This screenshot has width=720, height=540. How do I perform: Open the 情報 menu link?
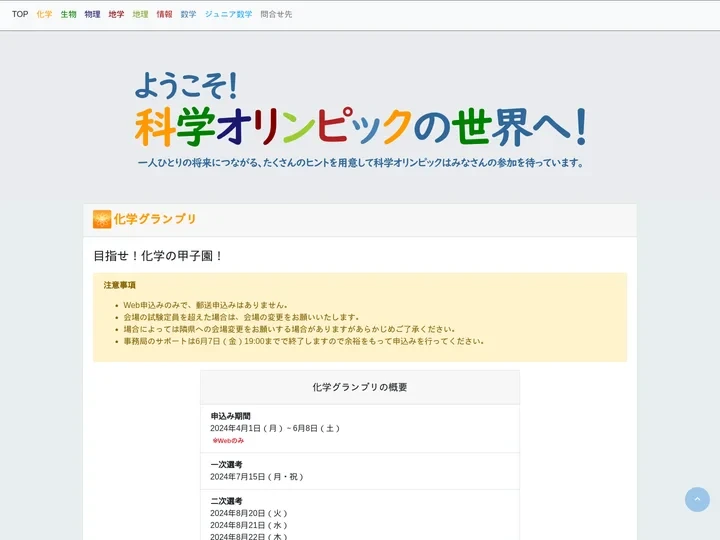(x=164, y=14)
